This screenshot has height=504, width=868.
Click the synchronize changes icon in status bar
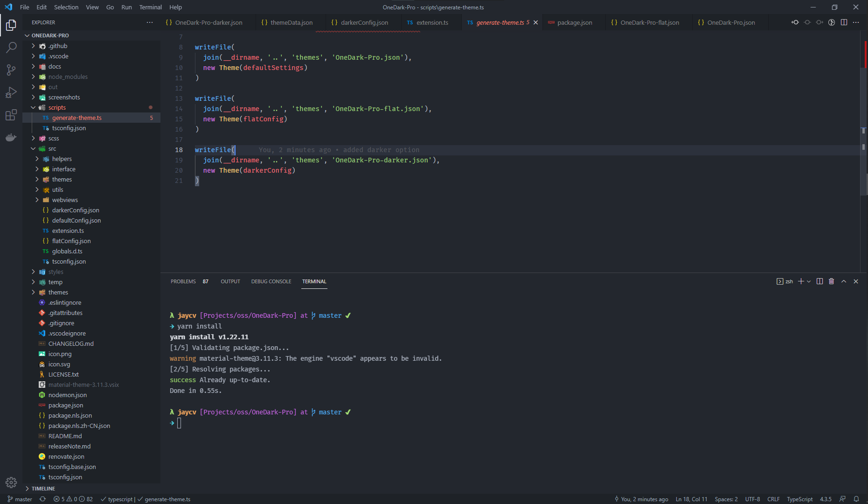tap(42, 499)
